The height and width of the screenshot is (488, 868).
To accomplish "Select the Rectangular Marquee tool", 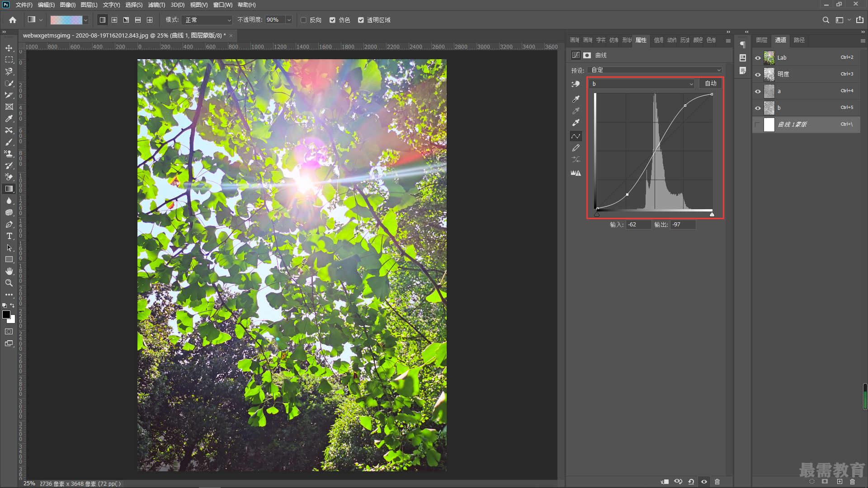I will click(9, 60).
